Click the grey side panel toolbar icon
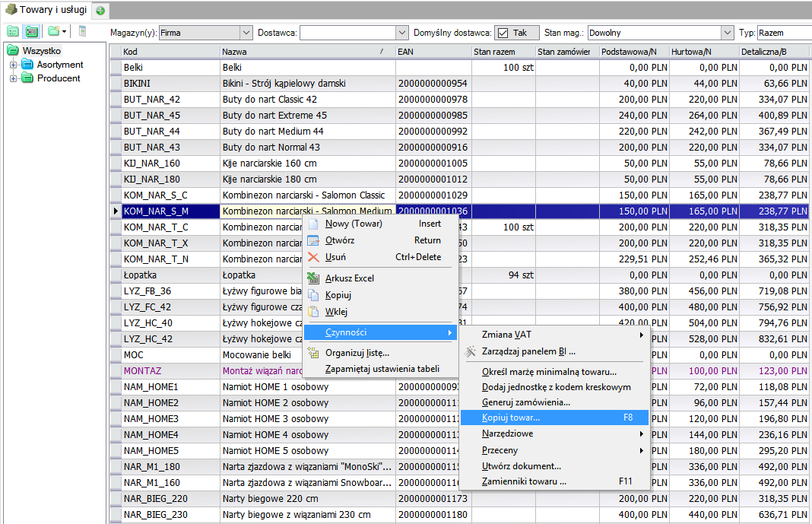 tap(82, 32)
